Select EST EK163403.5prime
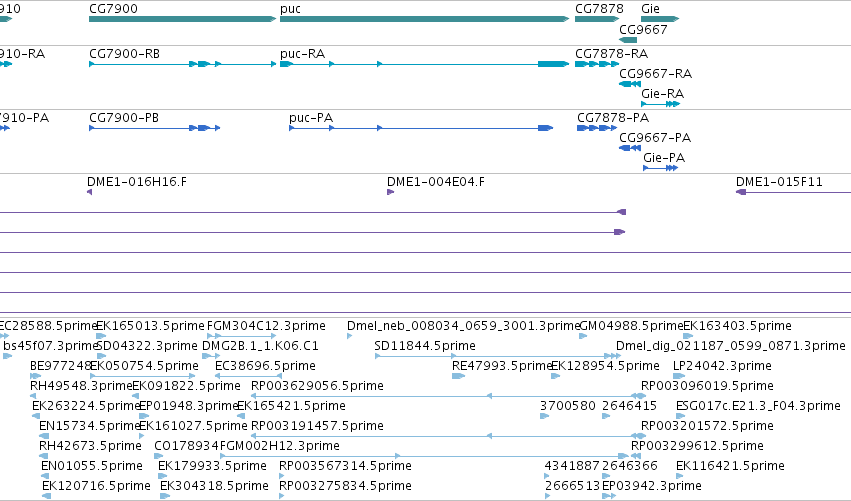The image size is (851, 501). pos(737,326)
